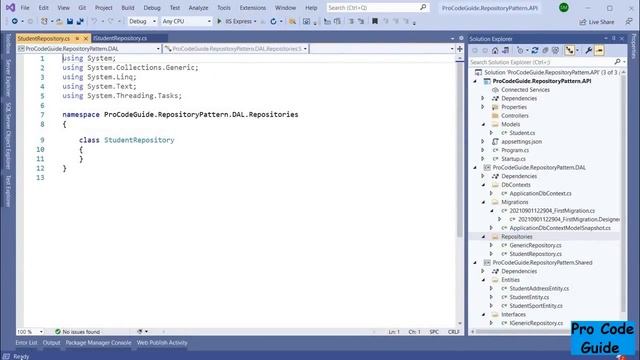Click the CRLF line ending indicator
The width and height of the screenshot is (640, 360).
click(x=453, y=332)
